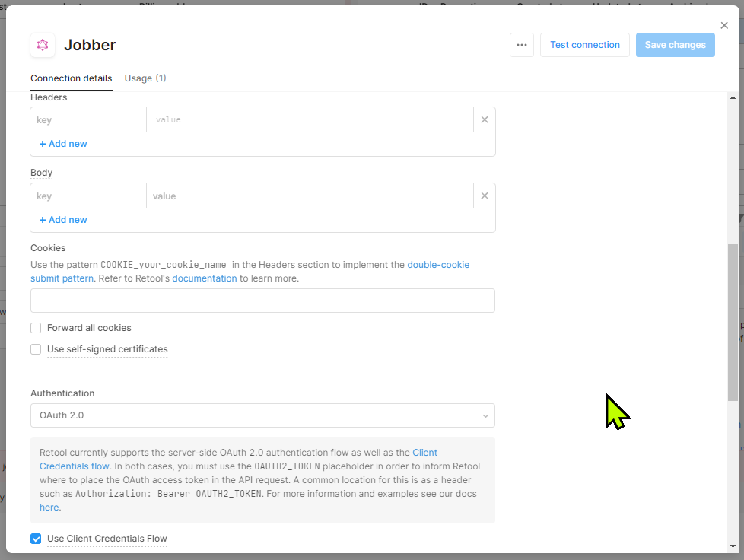Click the Headers section label
Screen dimensions: 744x560
coord(49,97)
